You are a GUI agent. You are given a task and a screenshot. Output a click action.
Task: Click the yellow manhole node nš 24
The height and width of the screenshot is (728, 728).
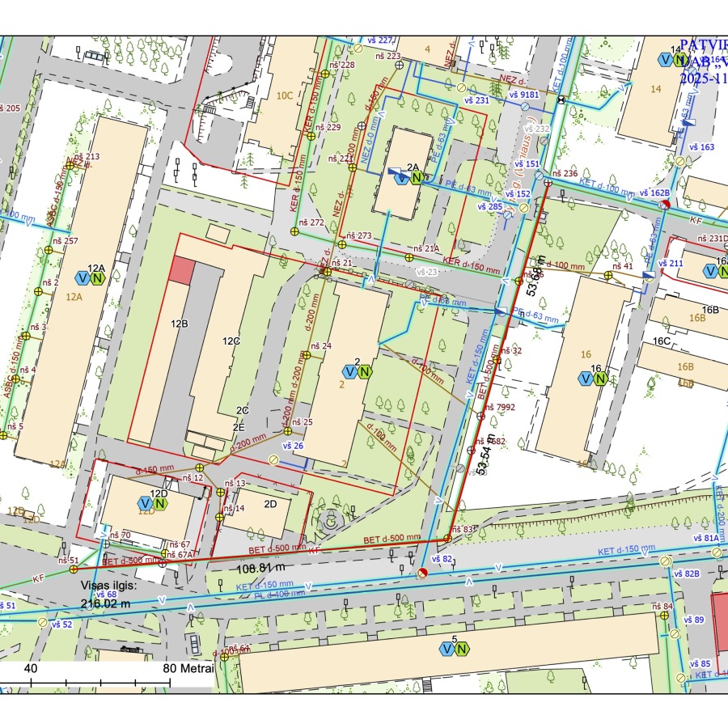[x=307, y=356]
